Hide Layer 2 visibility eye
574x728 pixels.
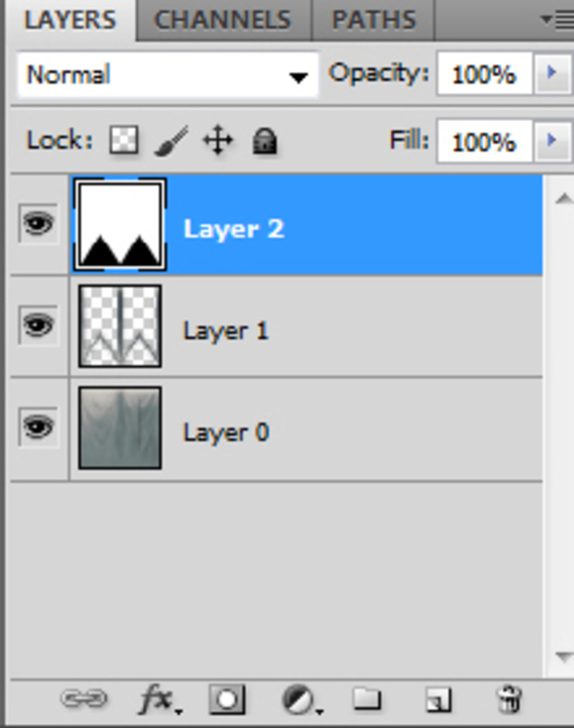(38, 224)
